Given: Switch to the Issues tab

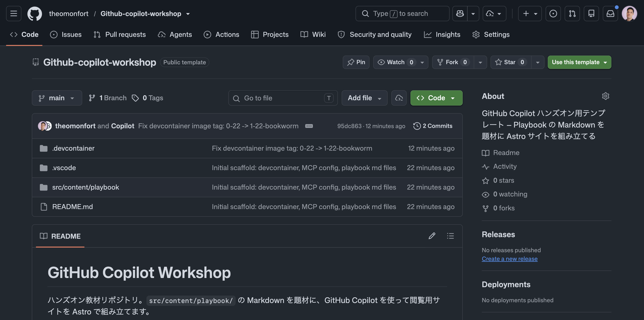Looking at the screenshot, I should point(66,35).
